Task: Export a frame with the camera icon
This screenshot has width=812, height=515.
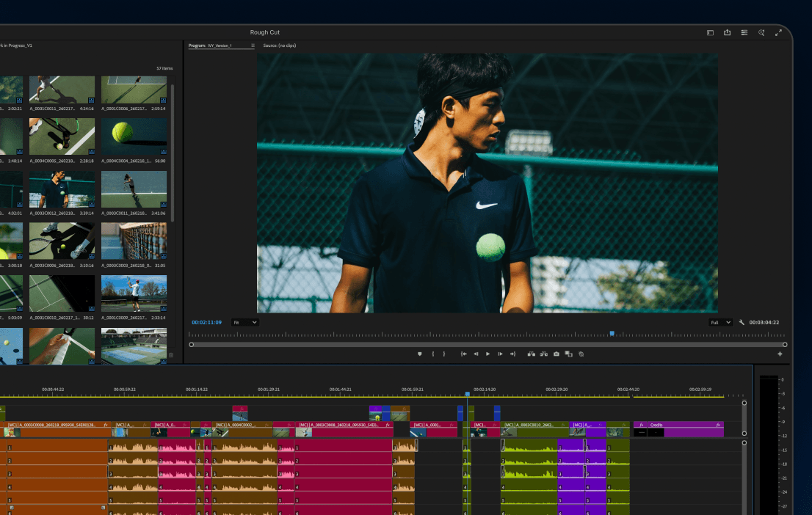Action: tap(557, 354)
